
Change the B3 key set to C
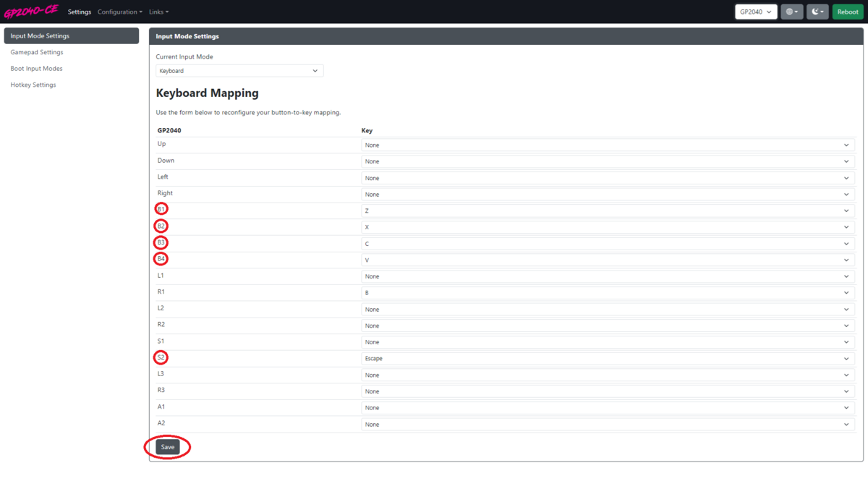tap(608, 244)
